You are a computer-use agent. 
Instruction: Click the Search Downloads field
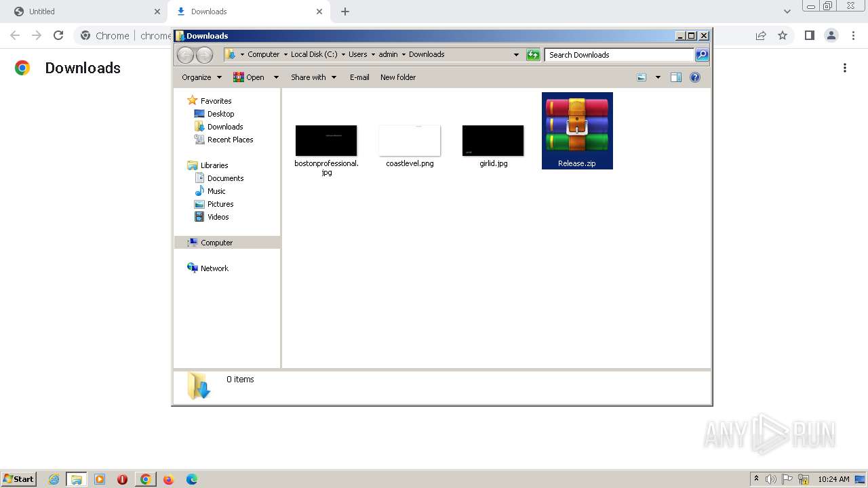point(619,55)
